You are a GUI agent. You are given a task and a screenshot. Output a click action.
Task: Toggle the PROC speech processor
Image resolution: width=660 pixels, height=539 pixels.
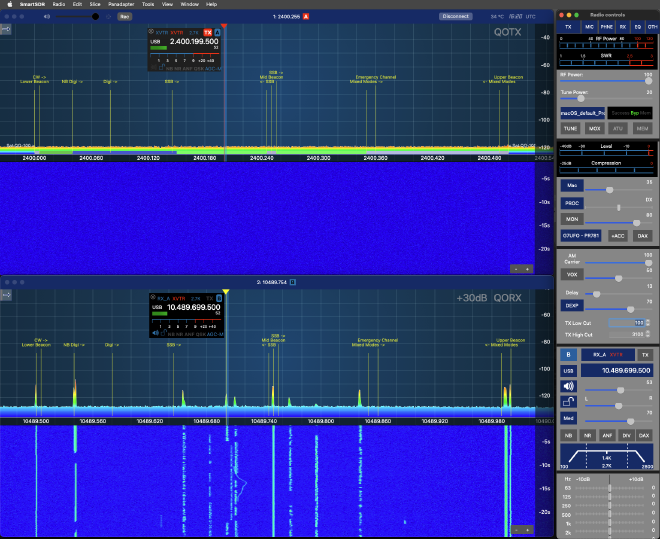tap(573, 202)
